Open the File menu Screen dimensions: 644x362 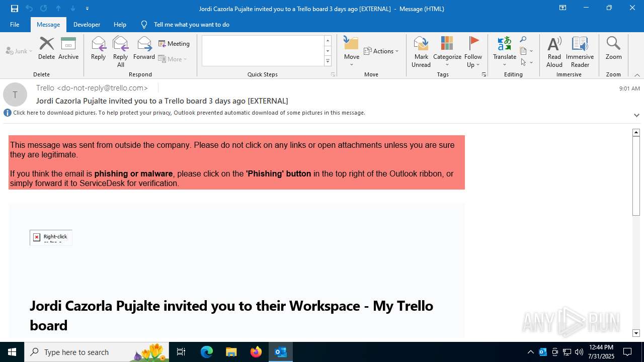click(x=15, y=24)
